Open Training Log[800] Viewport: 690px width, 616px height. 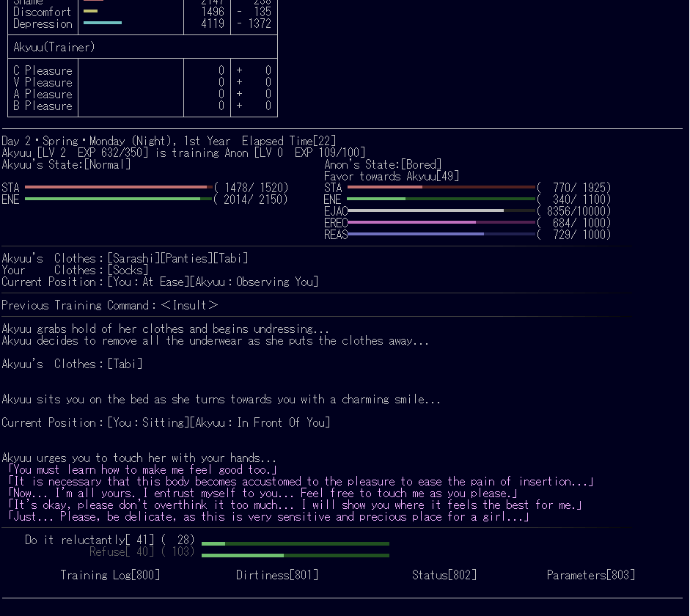(x=110, y=575)
